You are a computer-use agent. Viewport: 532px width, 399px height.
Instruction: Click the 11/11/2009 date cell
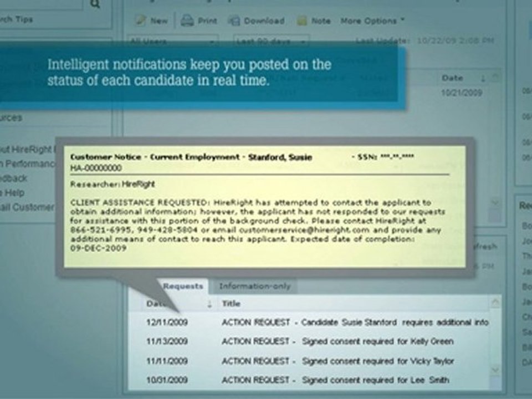coord(167,361)
